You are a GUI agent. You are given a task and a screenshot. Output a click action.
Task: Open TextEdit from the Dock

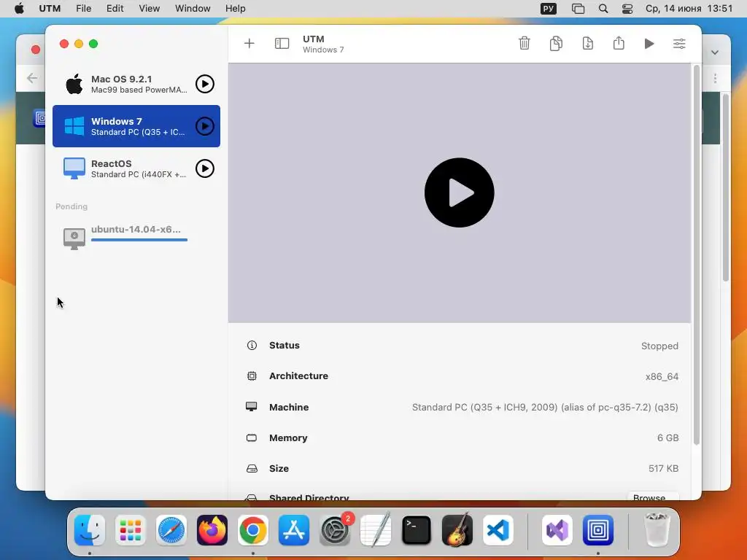click(x=376, y=530)
